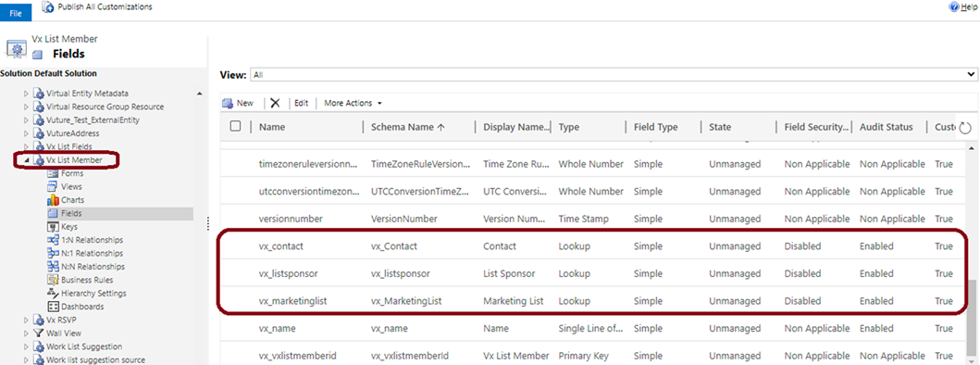Click the N:N Relationships icon
Screen dimensions: 980x365
pyautogui.click(x=53, y=267)
